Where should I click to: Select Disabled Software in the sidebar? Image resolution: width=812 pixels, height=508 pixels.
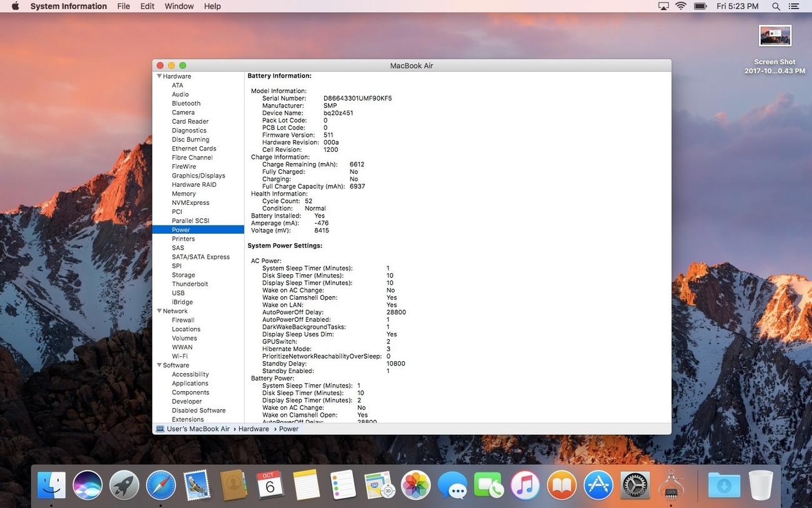coord(199,411)
